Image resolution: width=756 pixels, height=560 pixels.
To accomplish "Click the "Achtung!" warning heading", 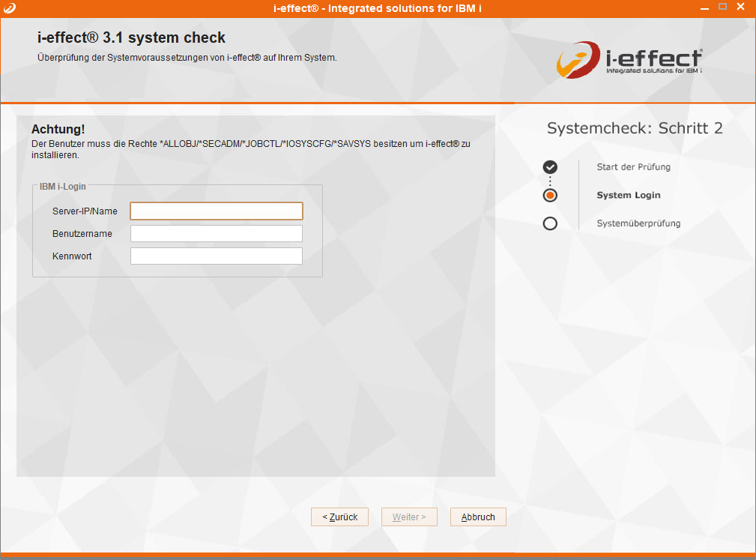I will coord(58,130).
